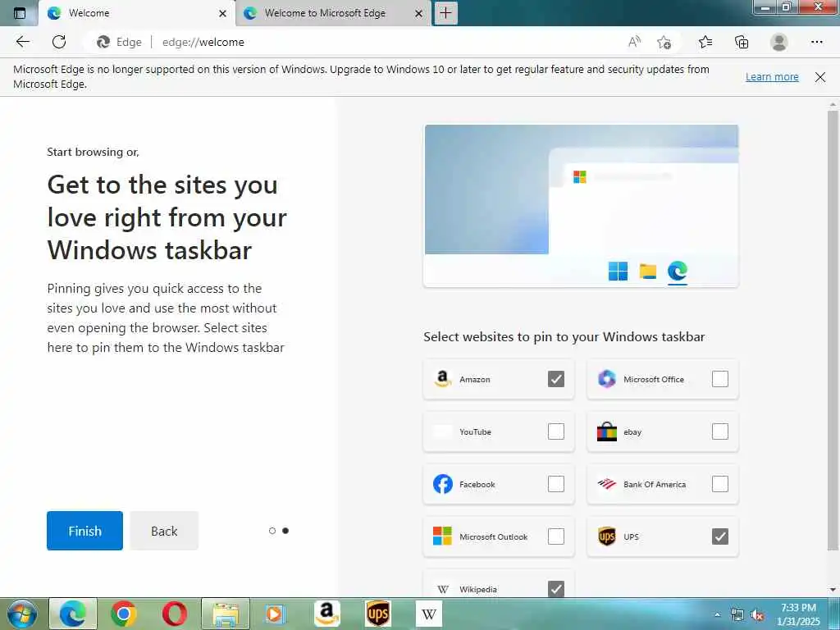Uncheck the UPS checkbox
Screen dimensions: 840x630
coord(720,536)
